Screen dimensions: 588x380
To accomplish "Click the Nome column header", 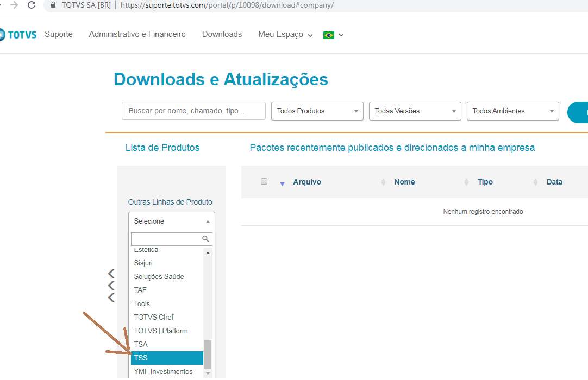I will 404,182.
